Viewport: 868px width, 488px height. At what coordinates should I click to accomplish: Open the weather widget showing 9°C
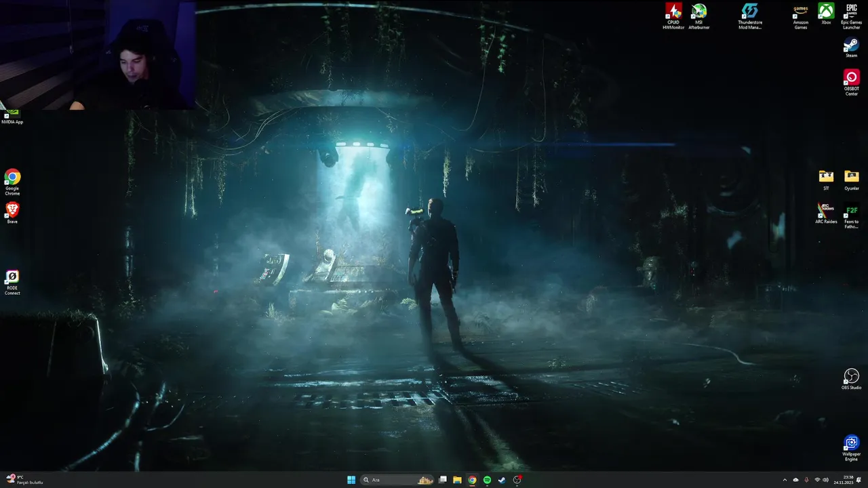click(x=24, y=480)
